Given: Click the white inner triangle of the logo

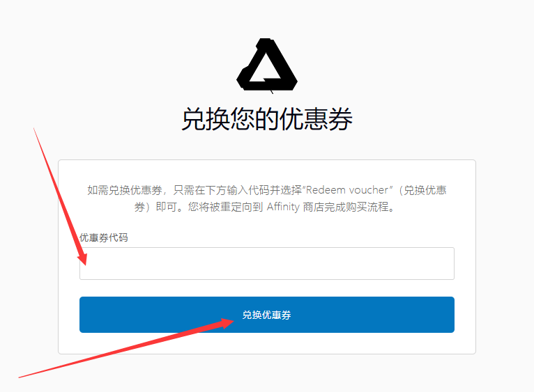Looking at the screenshot, I should 265,69.
